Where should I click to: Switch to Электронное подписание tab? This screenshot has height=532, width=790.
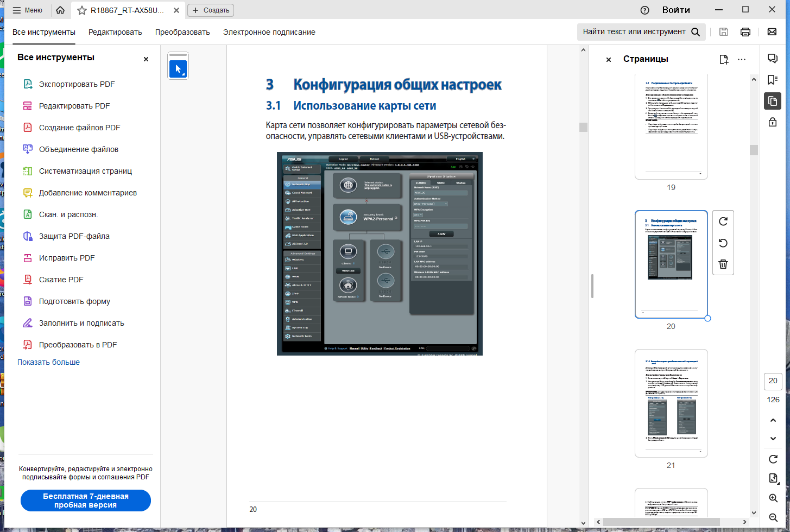click(269, 32)
